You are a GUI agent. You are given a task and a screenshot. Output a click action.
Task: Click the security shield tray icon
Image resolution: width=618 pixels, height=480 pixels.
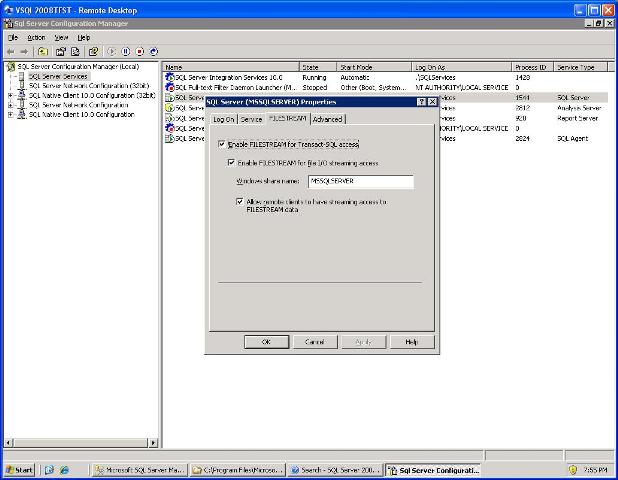573,470
